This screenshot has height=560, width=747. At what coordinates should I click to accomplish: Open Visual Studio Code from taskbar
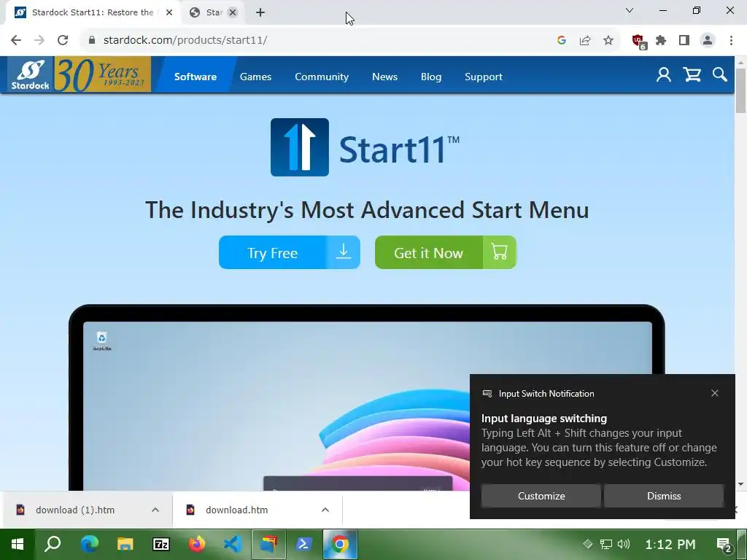[233, 544]
